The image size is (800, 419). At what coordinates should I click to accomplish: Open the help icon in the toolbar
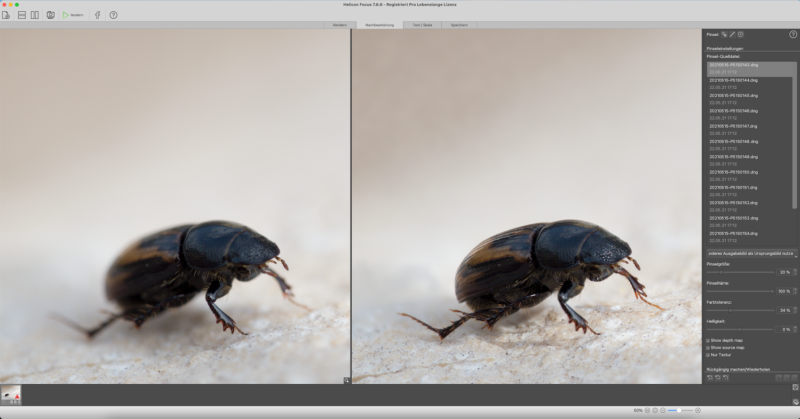(x=113, y=15)
